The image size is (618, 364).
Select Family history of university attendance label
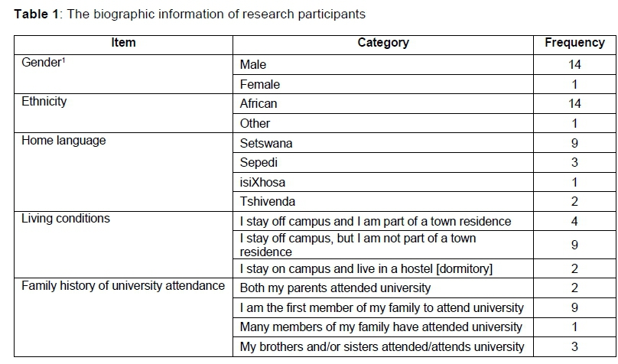[x=123, y=286]
